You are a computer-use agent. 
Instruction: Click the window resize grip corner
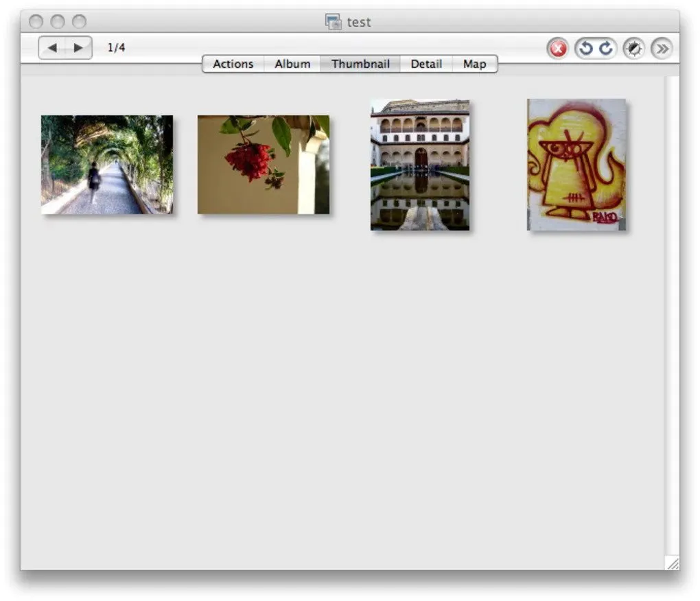pyautogui.click(x=673, y=563)
